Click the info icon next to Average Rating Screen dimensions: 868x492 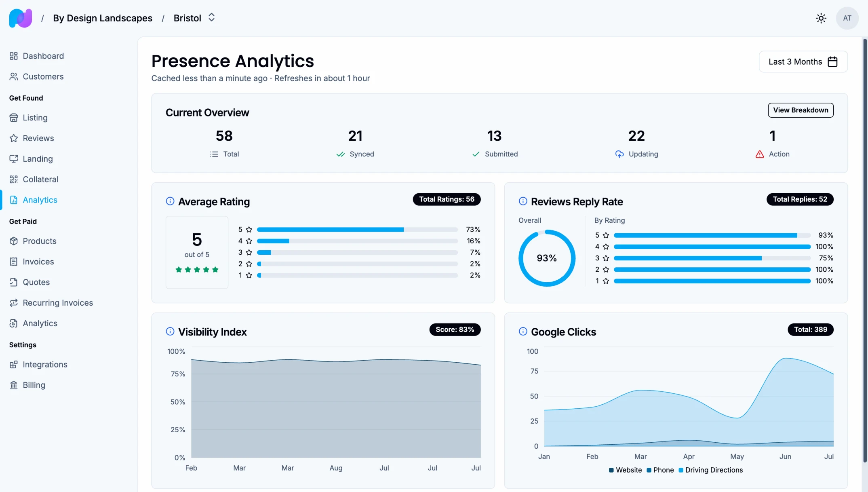point(170,201)
